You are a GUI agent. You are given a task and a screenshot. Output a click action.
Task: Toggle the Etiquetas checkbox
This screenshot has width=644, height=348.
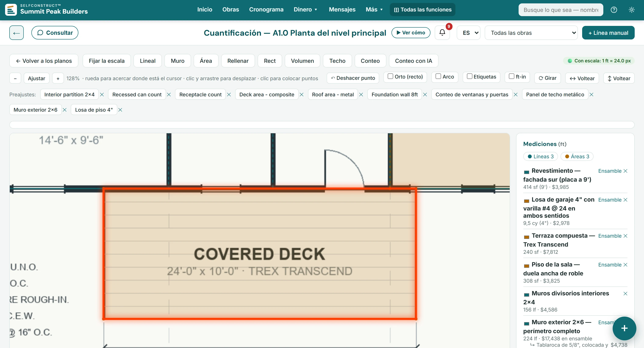tap(469, 76)
